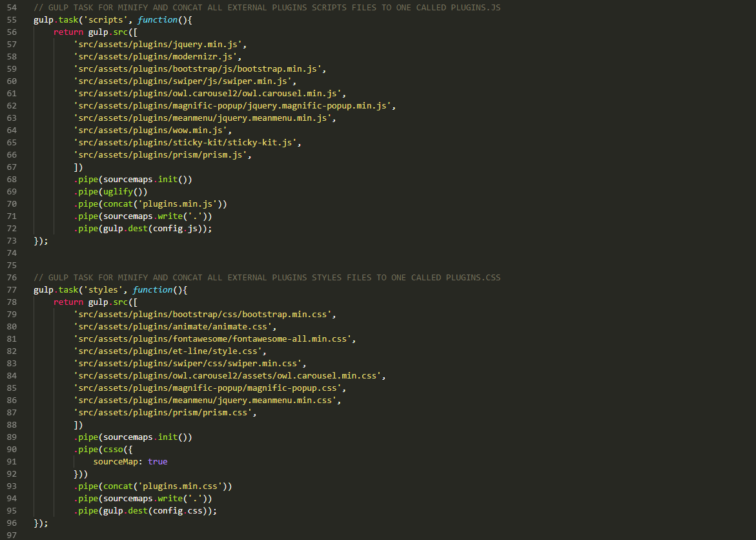The height and width of the screenshot is (540, 756).
Task: Click the fontawesome-all.min.css path
Action: 212,339
